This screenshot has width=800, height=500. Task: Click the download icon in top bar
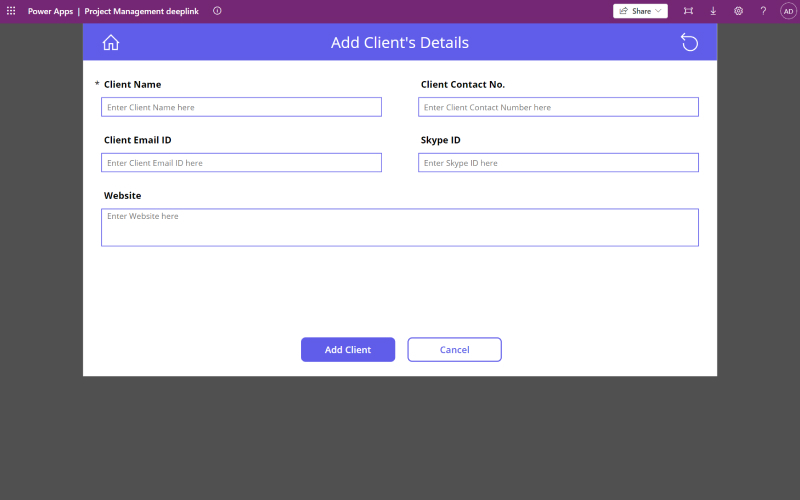point(713,11)
